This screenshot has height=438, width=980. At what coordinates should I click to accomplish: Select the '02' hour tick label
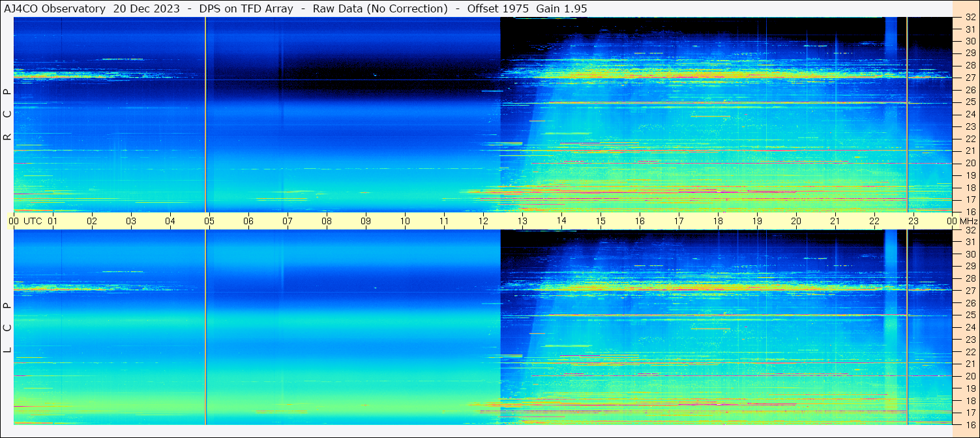click(92, 221)
